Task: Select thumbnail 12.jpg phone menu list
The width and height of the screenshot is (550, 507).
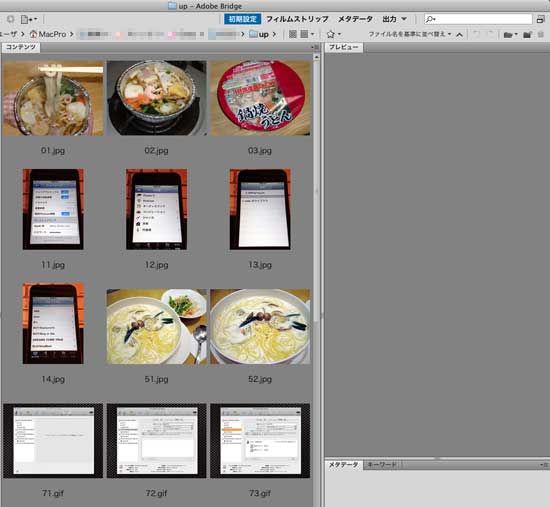Action: tap(156, 209)
